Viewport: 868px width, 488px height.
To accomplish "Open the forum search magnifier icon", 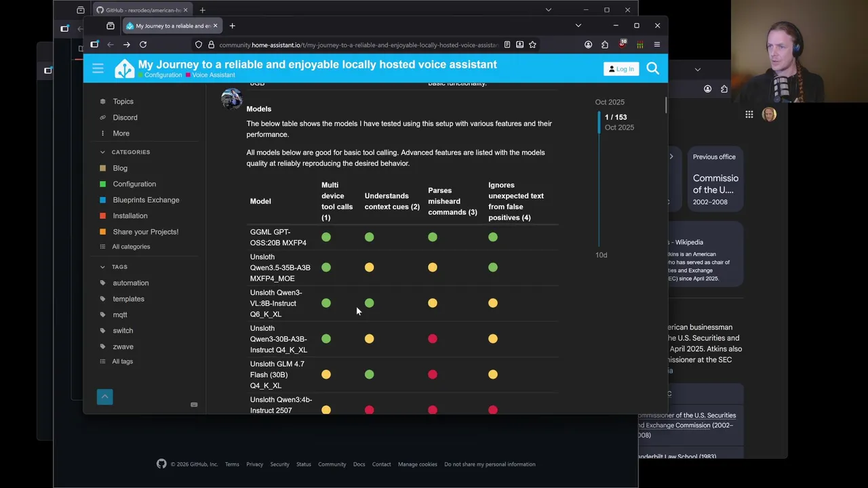I will click(x=652, y=68).
